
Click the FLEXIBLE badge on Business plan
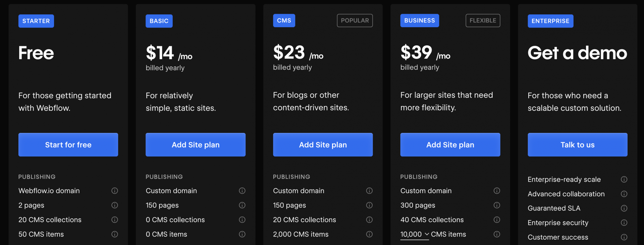tap(483, 20)
